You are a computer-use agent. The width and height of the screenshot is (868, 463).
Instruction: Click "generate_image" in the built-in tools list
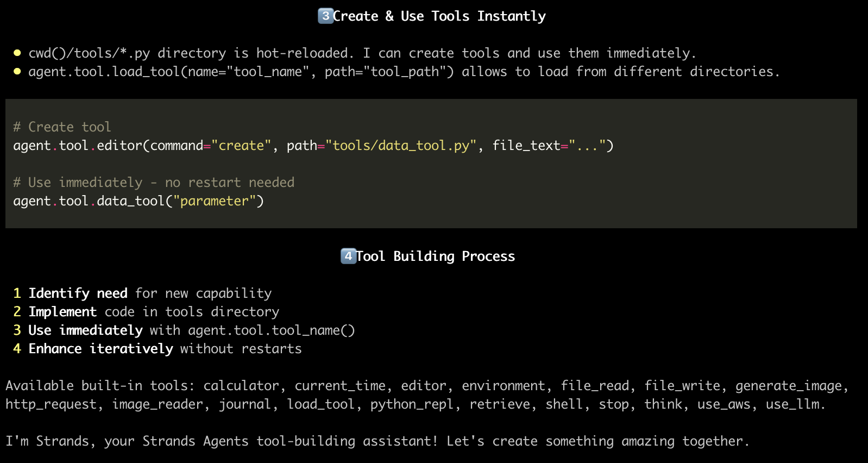coord(789,386)
